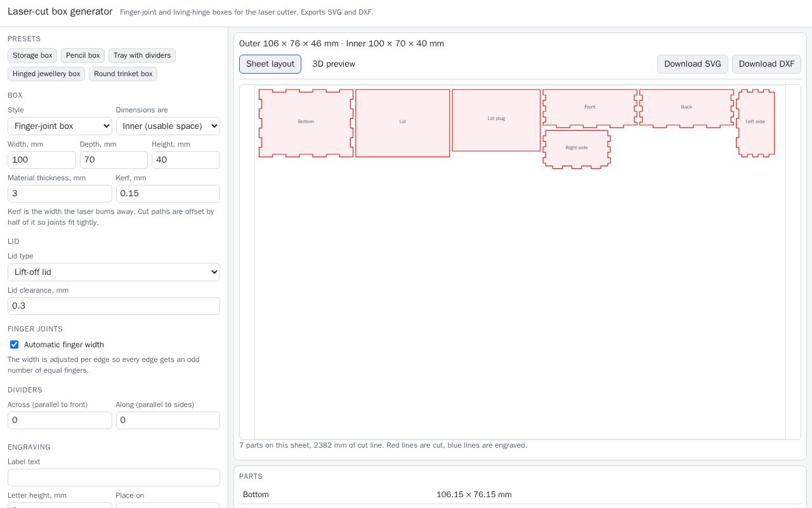Click the Lid clearance input field
The width and height of the screenshot is (812, 508).
coord(114,306)
